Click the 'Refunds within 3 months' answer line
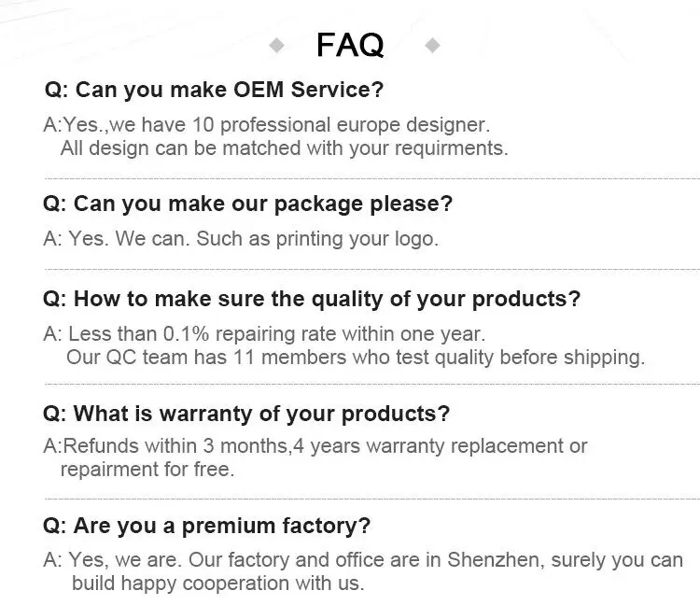The width and height of the screenshot is (700, 605). [315, 446]
